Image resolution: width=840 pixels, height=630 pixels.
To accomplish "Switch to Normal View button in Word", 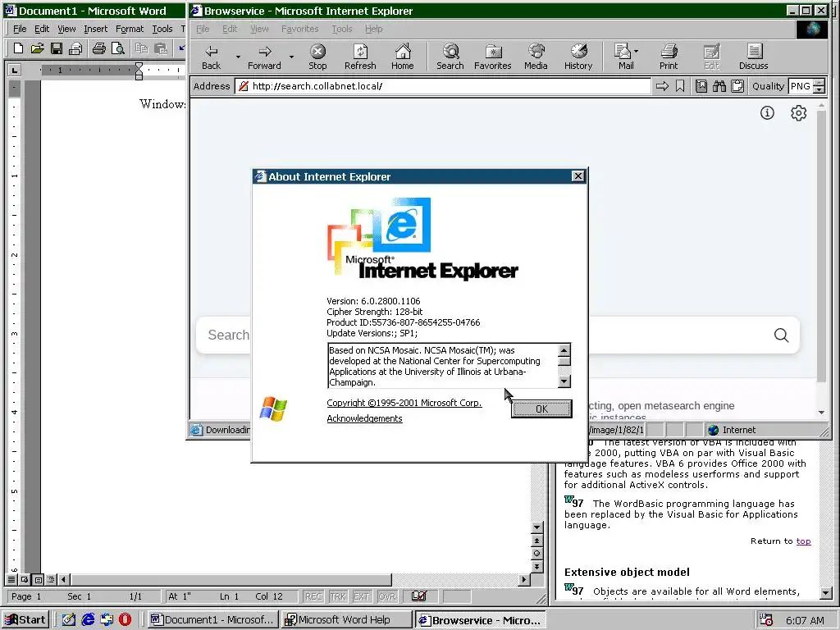I will click(11, 580).
